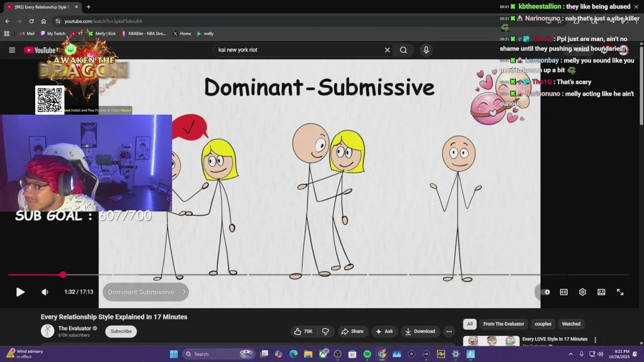Open Microsoft Edge from the taskbar
644x362 pixels.
coord(293,354)
